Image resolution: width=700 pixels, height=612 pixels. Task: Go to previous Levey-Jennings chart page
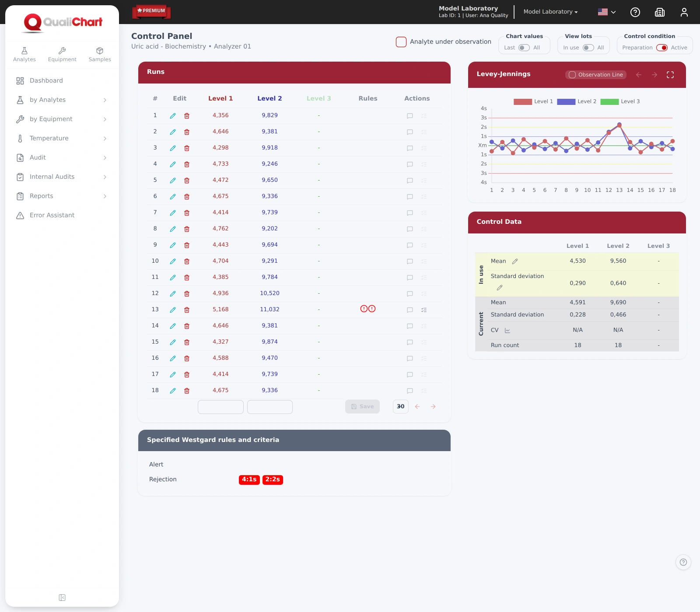click(x=639, y=75)
